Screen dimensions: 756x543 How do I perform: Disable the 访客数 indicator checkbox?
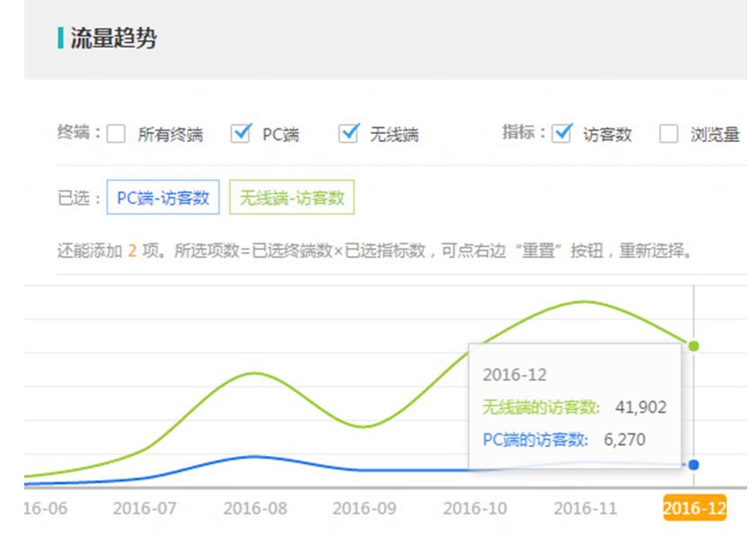coord(562,134)
